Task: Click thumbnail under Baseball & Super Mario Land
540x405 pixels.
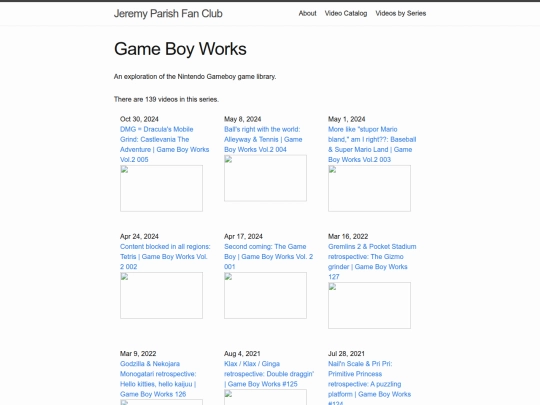Action: (369, 188)
